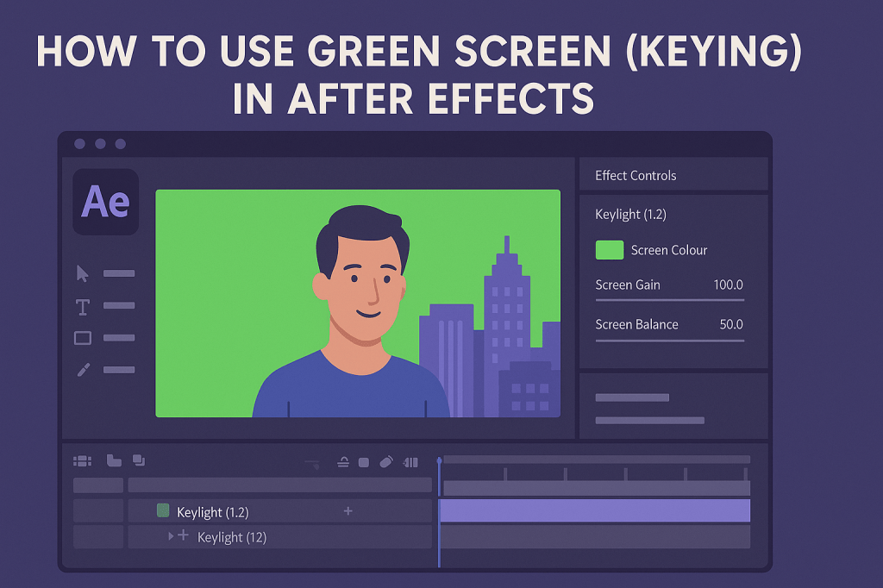Screen dimensions: 883x588
Task: Click the purple layer duration bar
Action: [x=595, y=511]
